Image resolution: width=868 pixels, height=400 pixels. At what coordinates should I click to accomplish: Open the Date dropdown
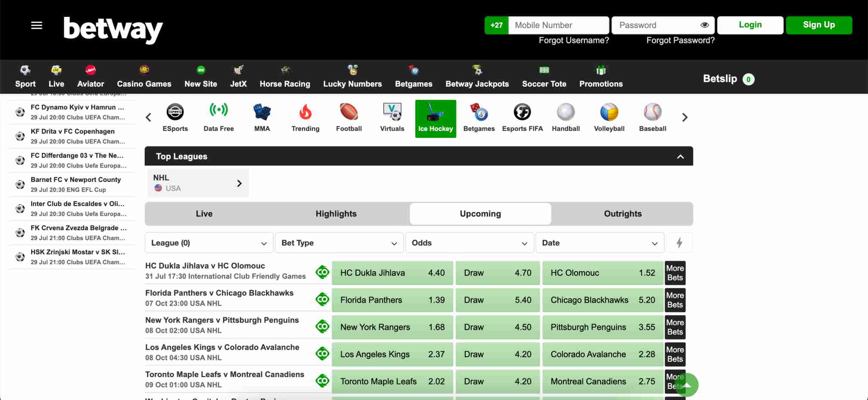[600, 243]
